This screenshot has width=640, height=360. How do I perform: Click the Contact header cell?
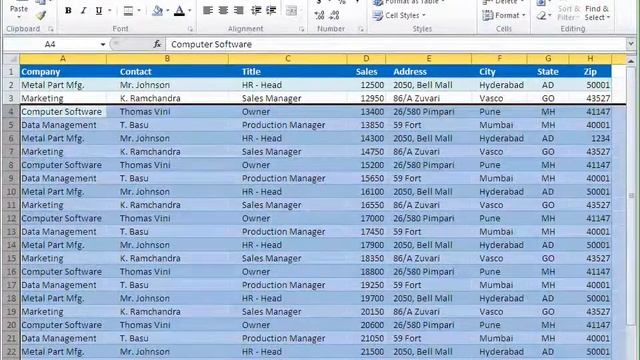point(167,72)
